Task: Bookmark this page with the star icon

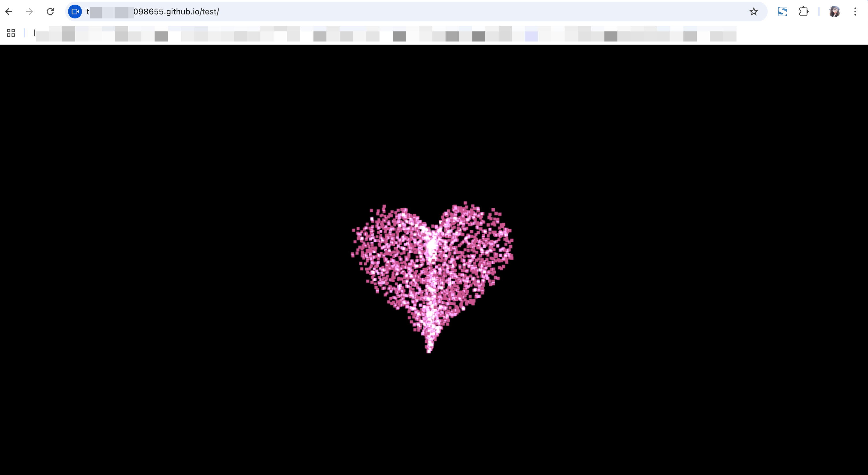Action: coord(754,12)
